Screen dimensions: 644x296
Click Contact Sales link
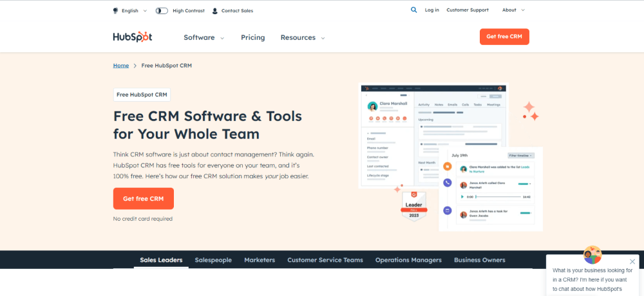[237, 11]
